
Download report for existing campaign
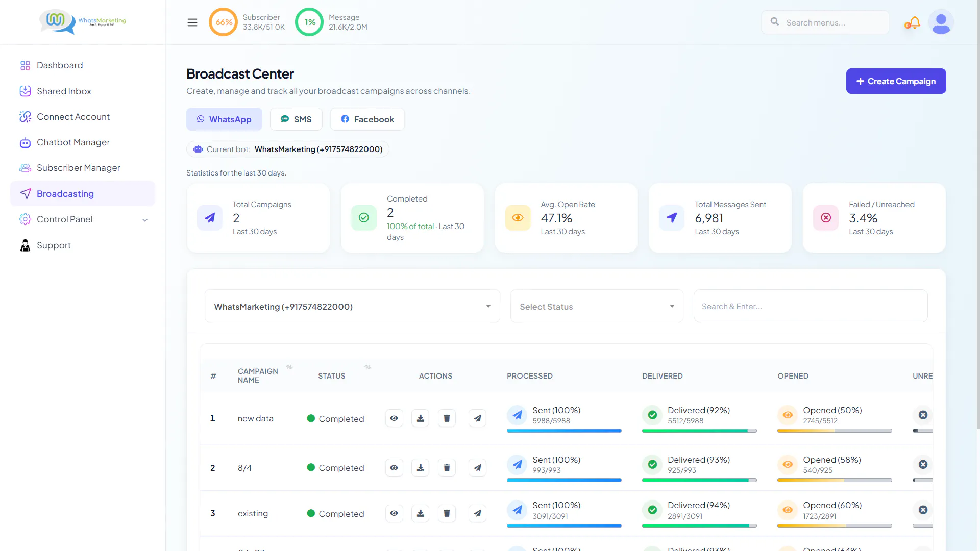click(421, 513)
